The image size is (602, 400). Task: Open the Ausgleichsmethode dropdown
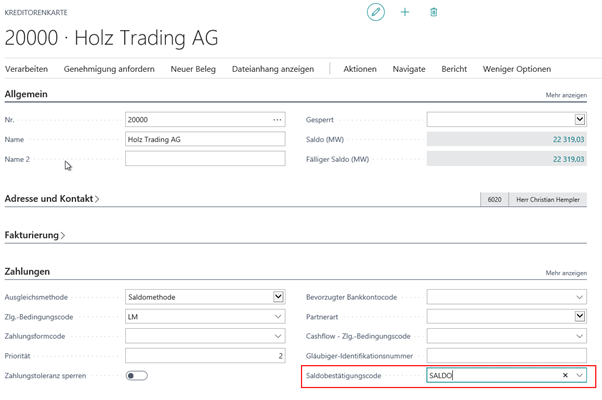(x=278, y=297)
